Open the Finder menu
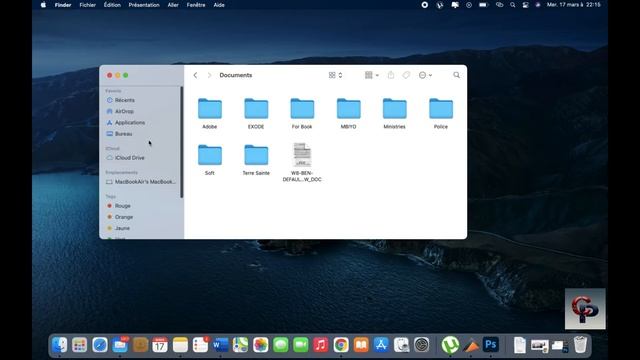Image resolution: width=640 pixels, height=360 pixels. point(63,5)
